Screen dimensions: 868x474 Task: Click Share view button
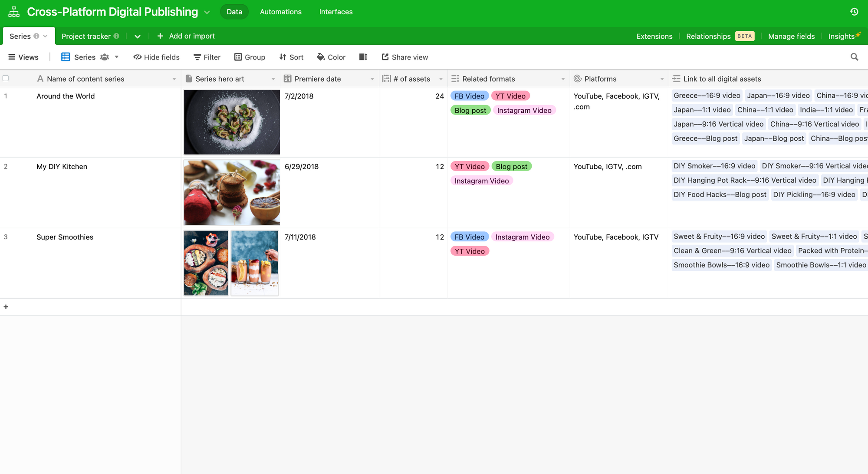[404, 57]
